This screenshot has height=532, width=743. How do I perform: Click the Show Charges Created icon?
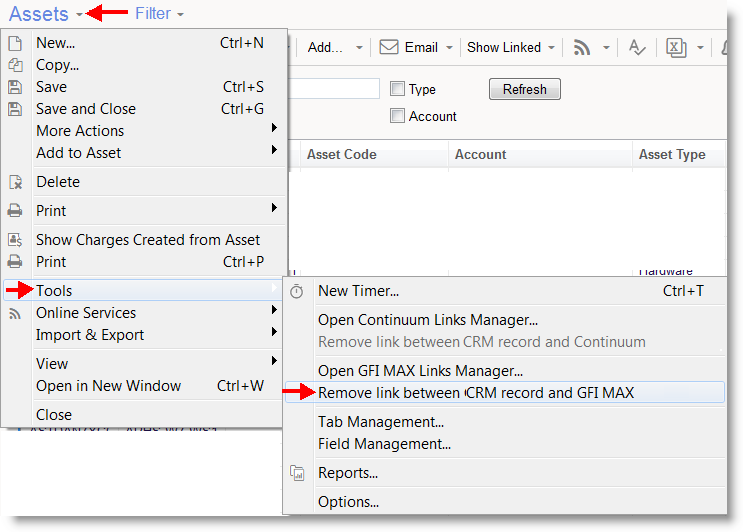point(15,240)
